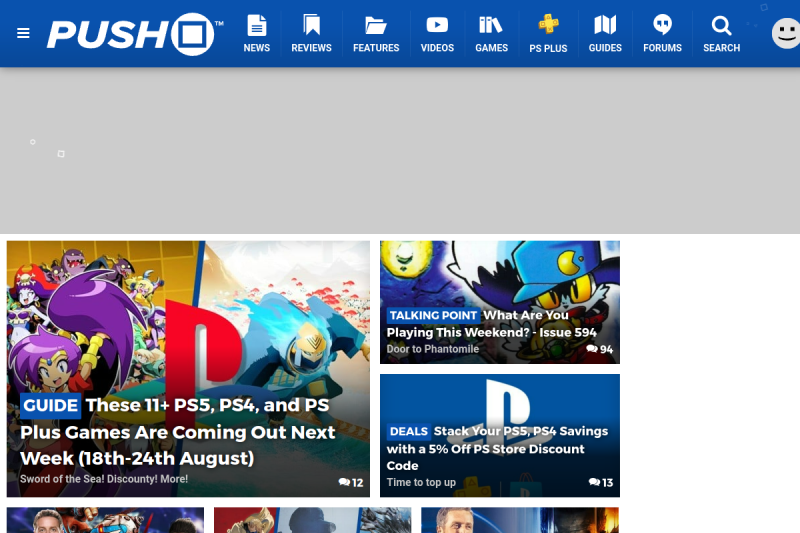Viewport: 800px width, 533px height.
Task: Open the Videos play icon
Action: point(437,25)
